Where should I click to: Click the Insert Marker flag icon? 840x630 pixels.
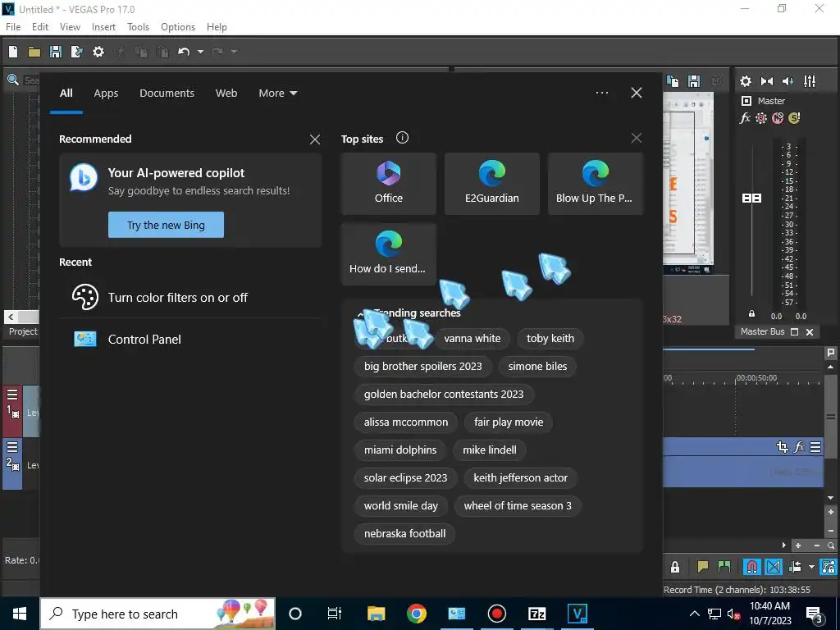[702, 566]
